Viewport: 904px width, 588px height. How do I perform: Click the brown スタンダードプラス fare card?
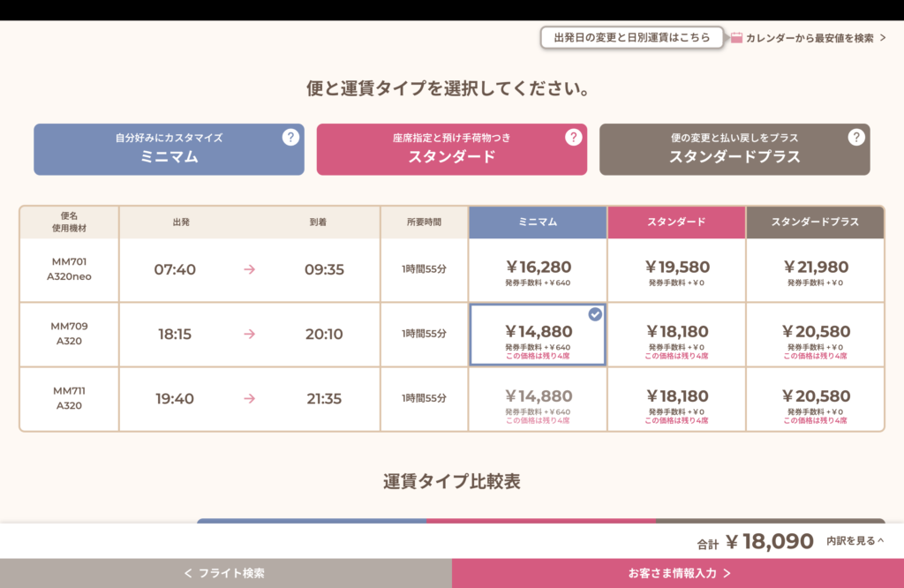pos(734,149)
